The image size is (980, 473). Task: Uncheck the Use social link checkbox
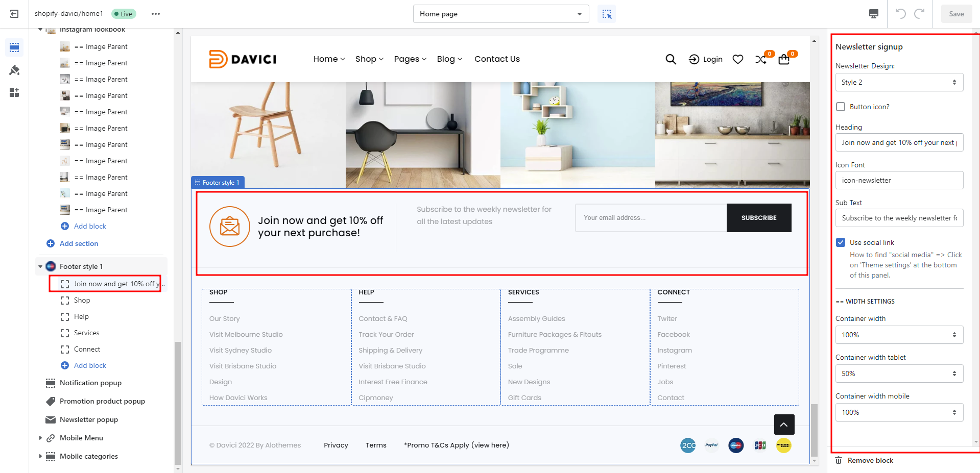pyautogui.click(x=841, y=242)
